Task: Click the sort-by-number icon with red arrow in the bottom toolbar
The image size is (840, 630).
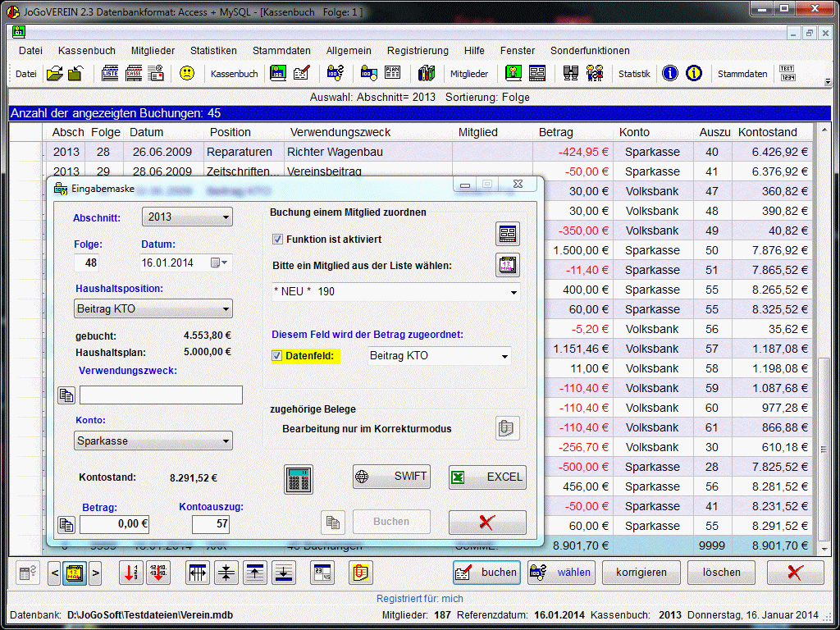Action: tap(130, 573)
